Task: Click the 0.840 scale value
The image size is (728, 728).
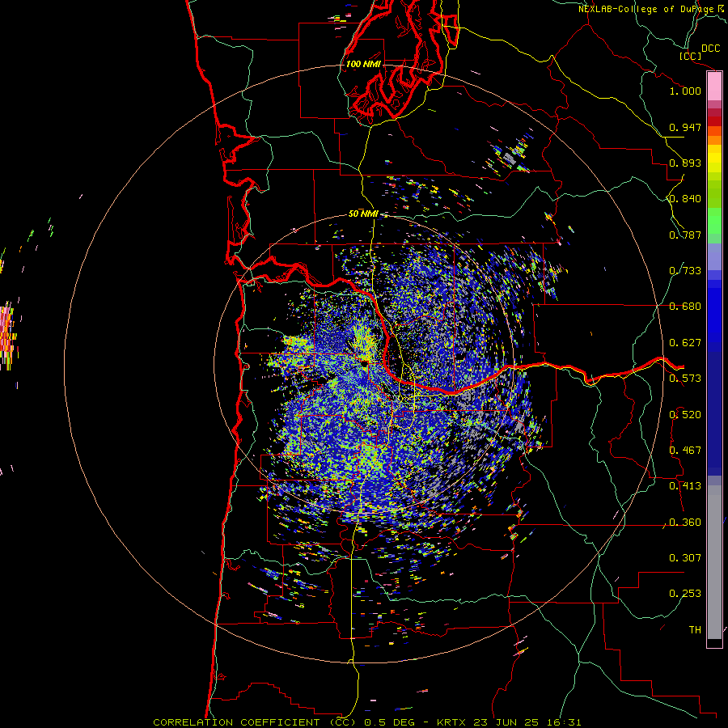Action: click(685, 199)
